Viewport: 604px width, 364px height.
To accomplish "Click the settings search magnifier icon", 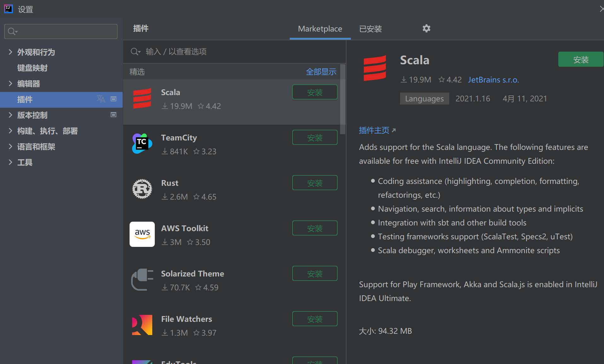I will click(x=13, y=31).
